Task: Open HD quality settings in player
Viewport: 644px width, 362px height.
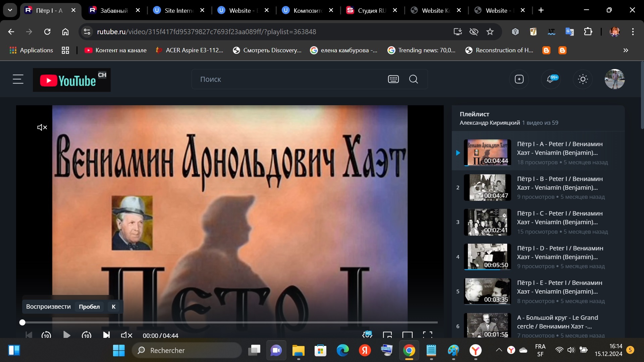Action: tap(367, 335)
